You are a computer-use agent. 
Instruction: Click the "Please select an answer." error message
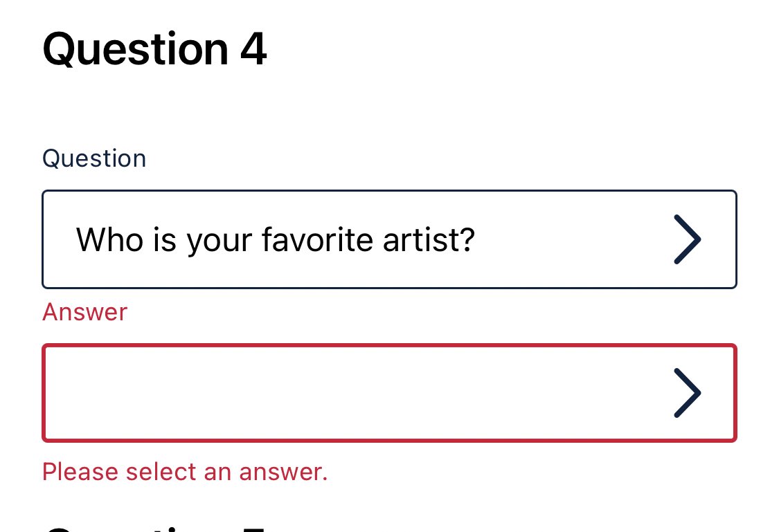pos(184,472)
